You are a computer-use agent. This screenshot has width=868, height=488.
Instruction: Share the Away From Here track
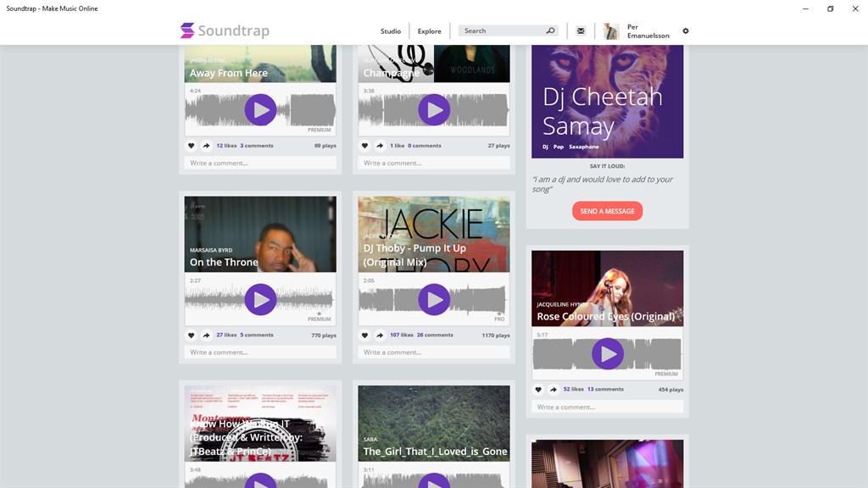pyautogui.click(x=206, y=146)
